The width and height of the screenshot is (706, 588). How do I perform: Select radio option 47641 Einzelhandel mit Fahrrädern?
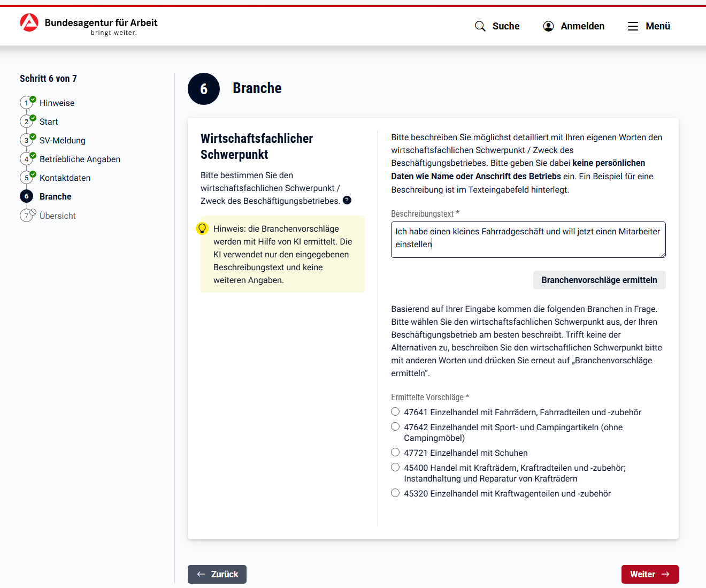(395, 411)
